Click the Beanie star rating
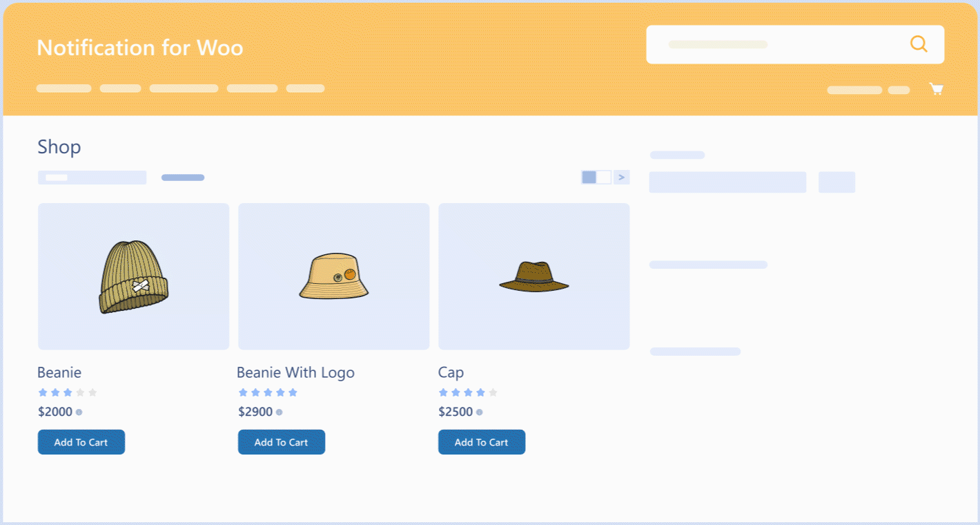The image size is (980, 525). point(68,393)
